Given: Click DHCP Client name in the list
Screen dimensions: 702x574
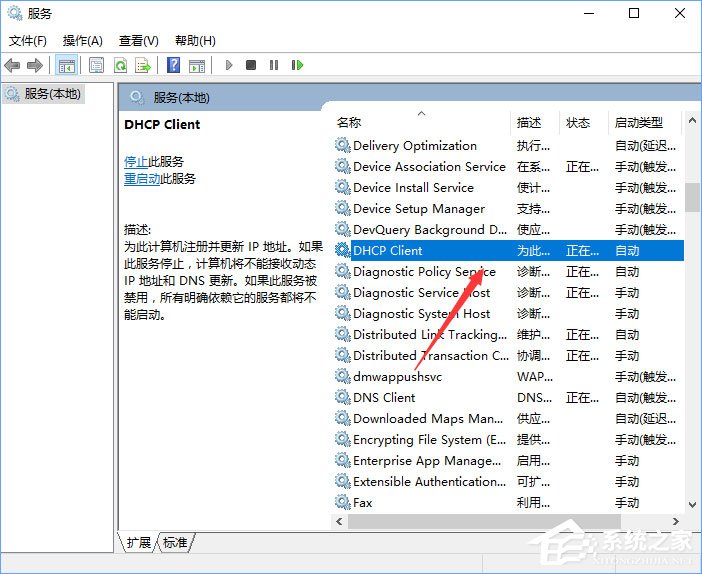Looking at the screenshot, I should tap(388, 250).
